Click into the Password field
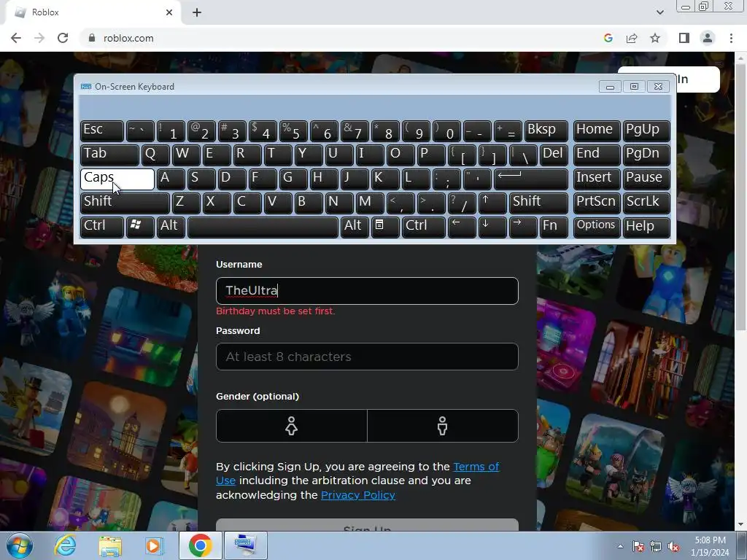Viewport: 747px width, 560px height. 367,356
